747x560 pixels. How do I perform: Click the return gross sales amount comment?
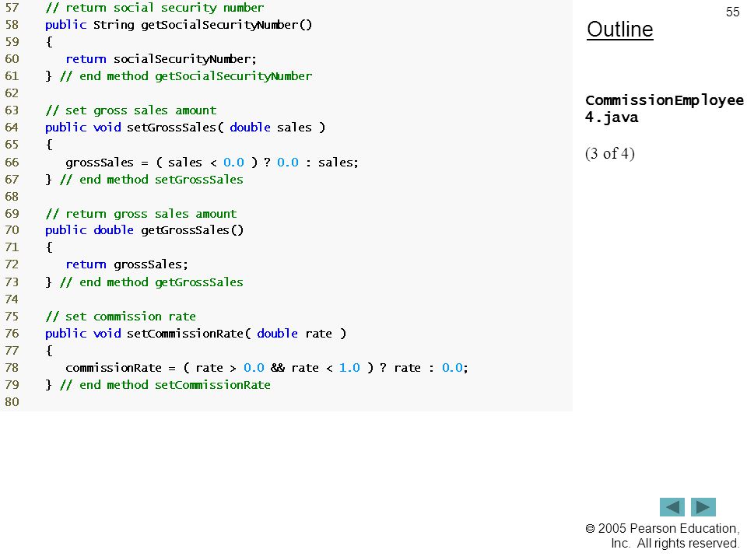[x=141, y=214]
